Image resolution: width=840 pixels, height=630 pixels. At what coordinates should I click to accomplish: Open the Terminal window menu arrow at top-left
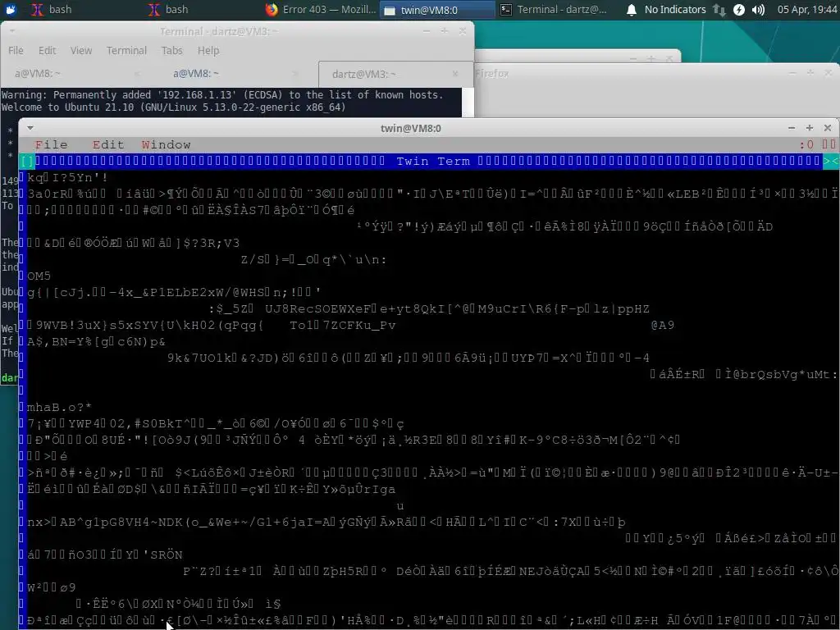(x=11, y=31)
